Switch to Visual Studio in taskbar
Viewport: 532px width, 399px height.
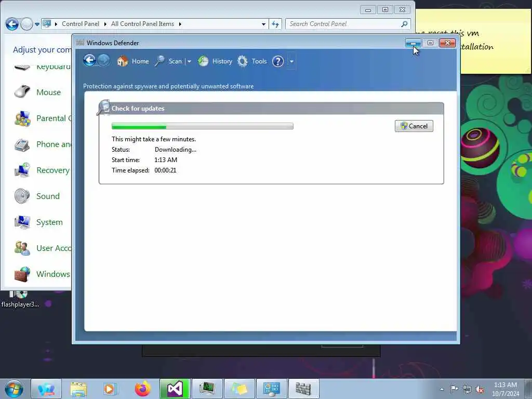[175, 389]
